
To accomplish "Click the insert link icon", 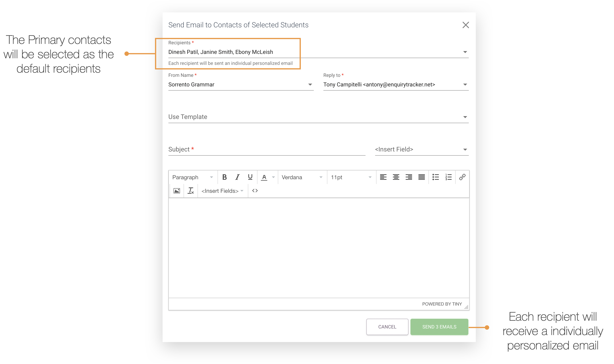I will [462, 177].
